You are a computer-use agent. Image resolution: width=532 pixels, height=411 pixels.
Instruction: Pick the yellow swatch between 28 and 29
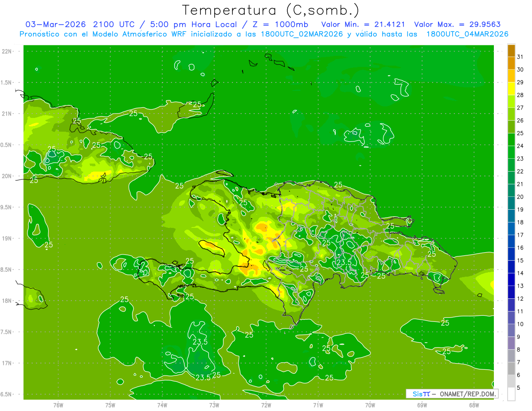click(511, 89)
